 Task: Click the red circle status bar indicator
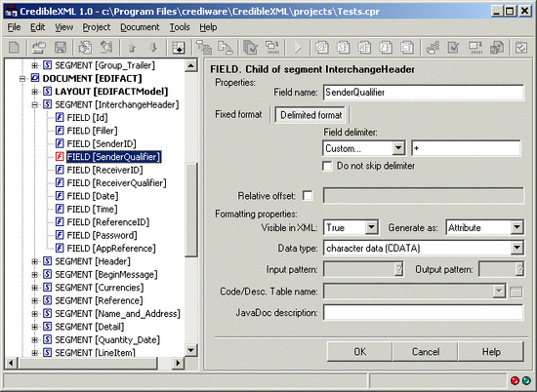pos(515,380)
